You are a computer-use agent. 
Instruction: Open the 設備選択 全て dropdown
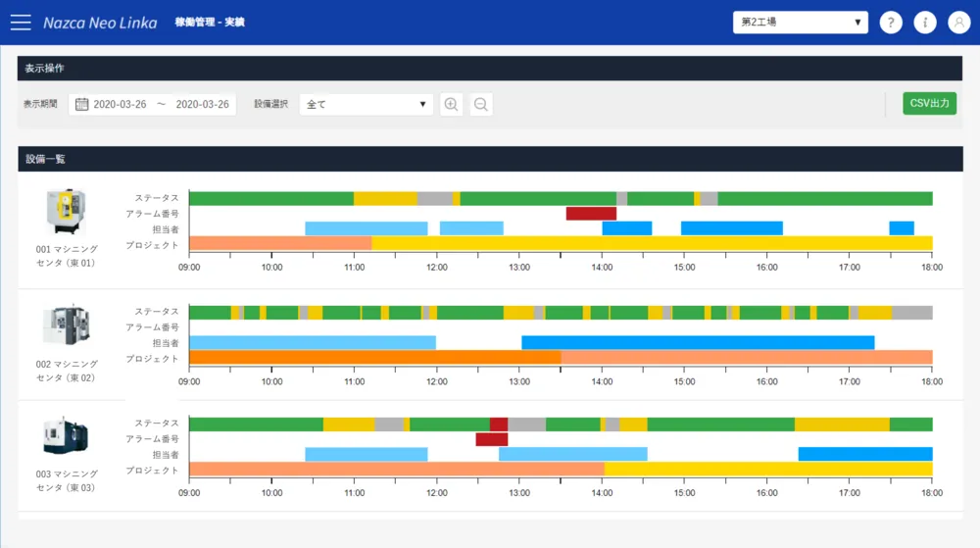(366, 104)
